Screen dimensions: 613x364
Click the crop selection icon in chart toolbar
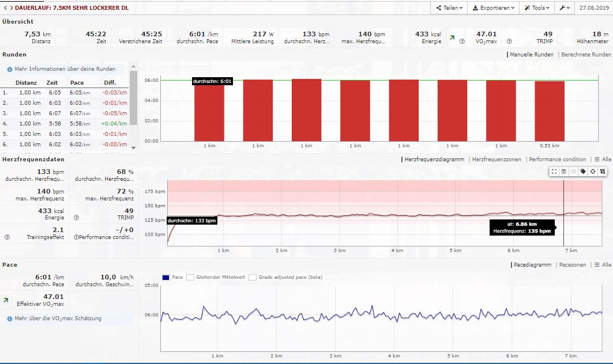coord(602,171)
